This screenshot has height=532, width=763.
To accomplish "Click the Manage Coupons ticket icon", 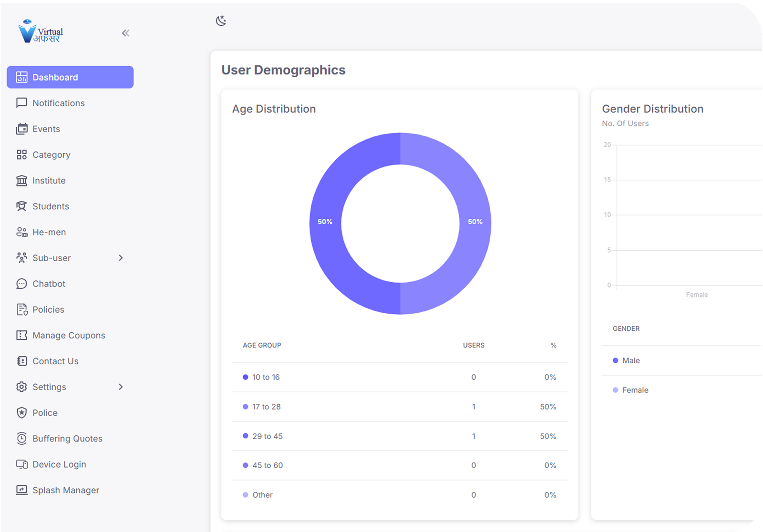I will (21, 335).
